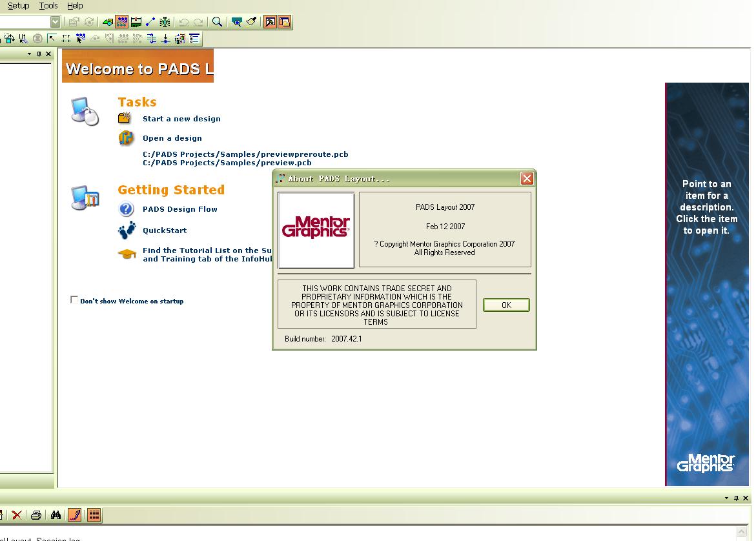Viewport: 756px width, 541px height.
Task: Open the BGA Toolbar icon
Action: click(165, 22)
